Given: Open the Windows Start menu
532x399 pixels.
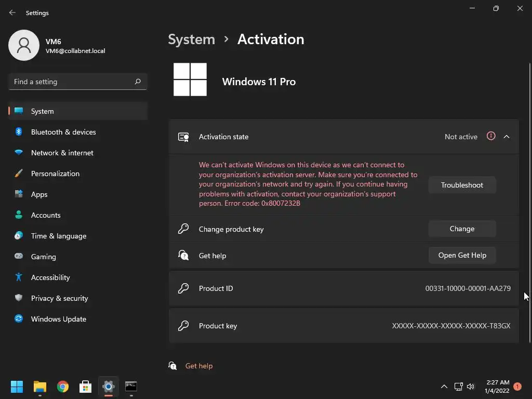Looking at the screenshot, I should 17,387.
